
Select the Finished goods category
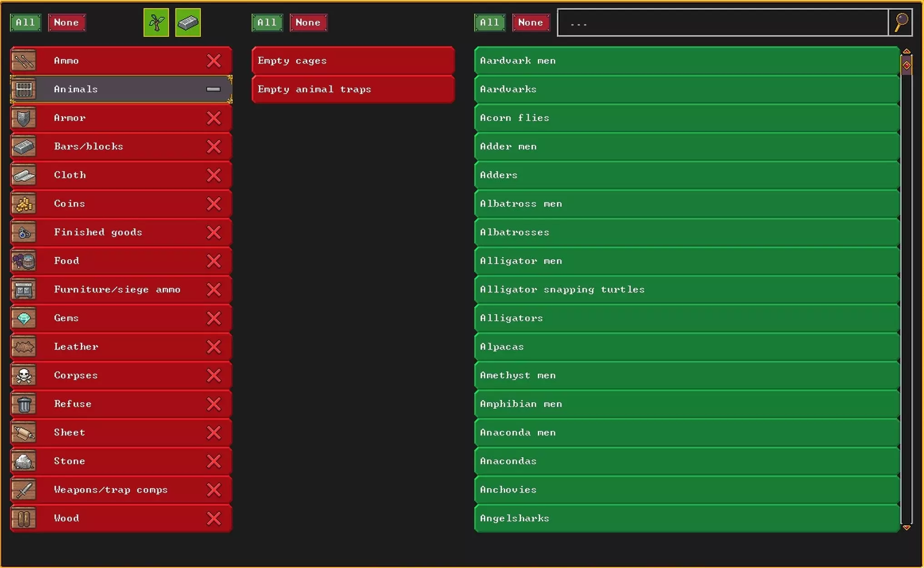click(98, 232)
